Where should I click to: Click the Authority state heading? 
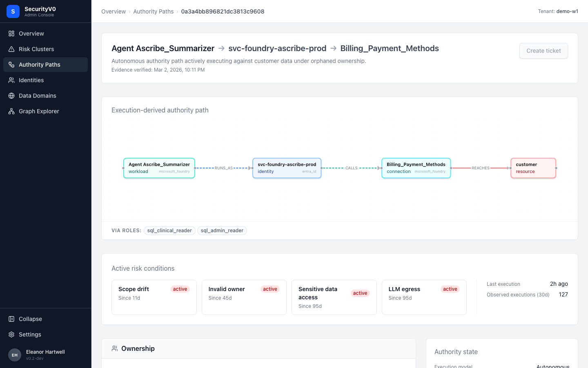point(456,352)
